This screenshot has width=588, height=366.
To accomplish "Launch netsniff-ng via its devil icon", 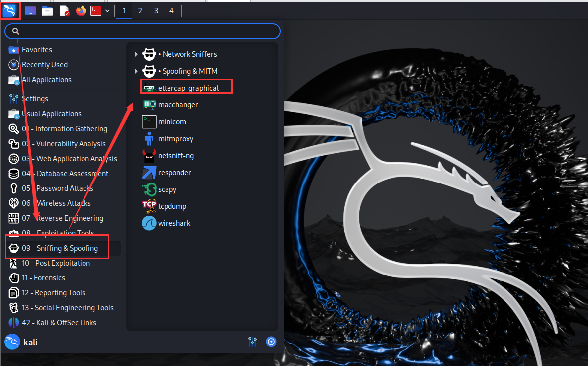I will 149,156.
